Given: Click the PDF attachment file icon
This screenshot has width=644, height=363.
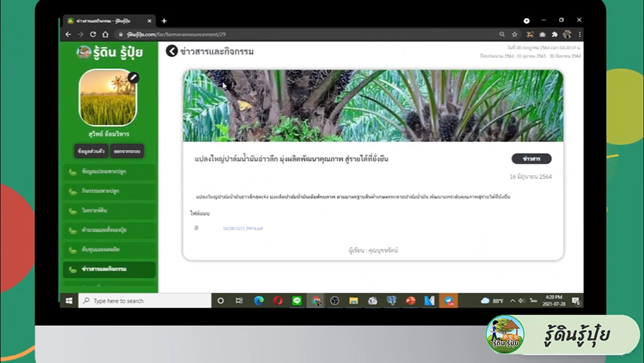Looking at the screenshot, I should (196, 228).
